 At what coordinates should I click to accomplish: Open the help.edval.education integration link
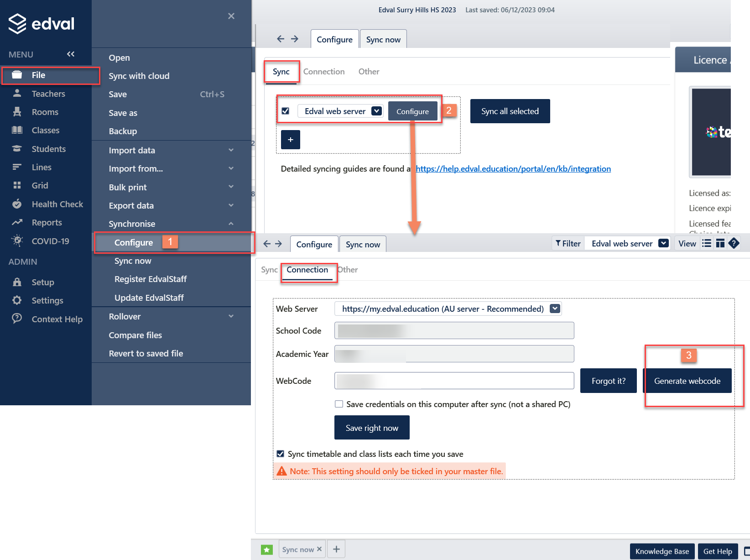(x=513, y=169)
